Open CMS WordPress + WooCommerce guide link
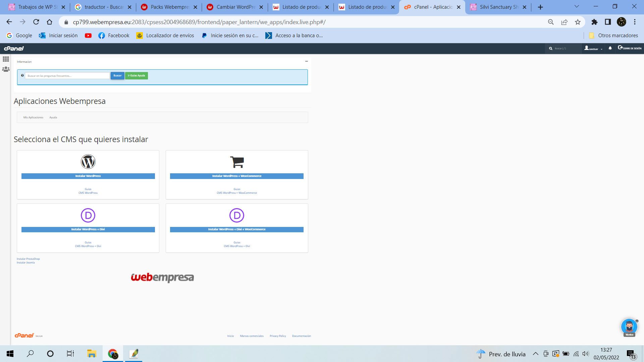Screen dimensions: 644x362 [237, 193]
